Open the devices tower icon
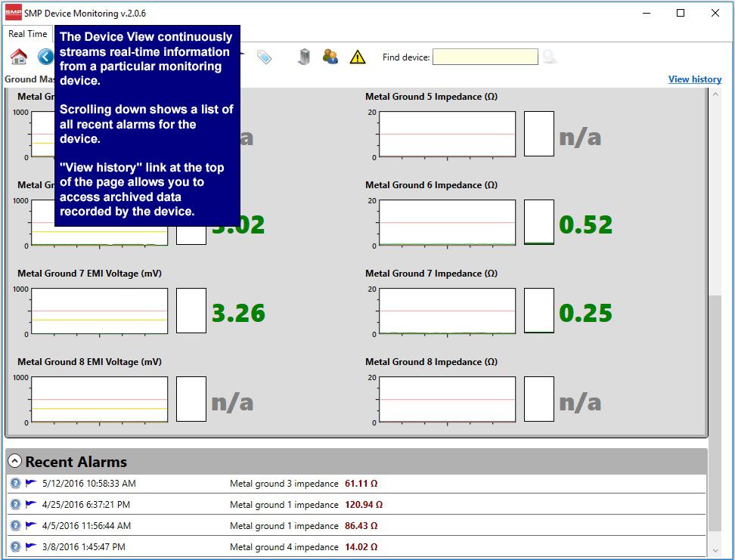Screen dimensions: 735x560 point(303,57)
